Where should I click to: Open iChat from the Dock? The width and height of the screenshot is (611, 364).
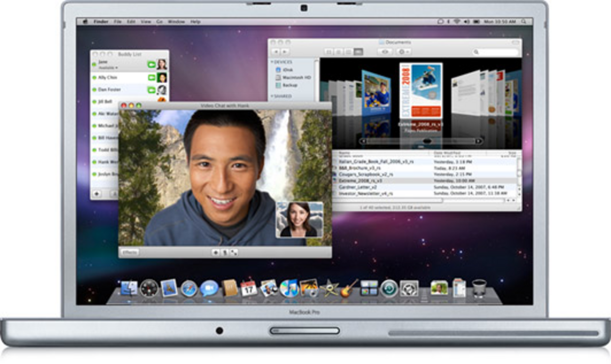[209, 287]
